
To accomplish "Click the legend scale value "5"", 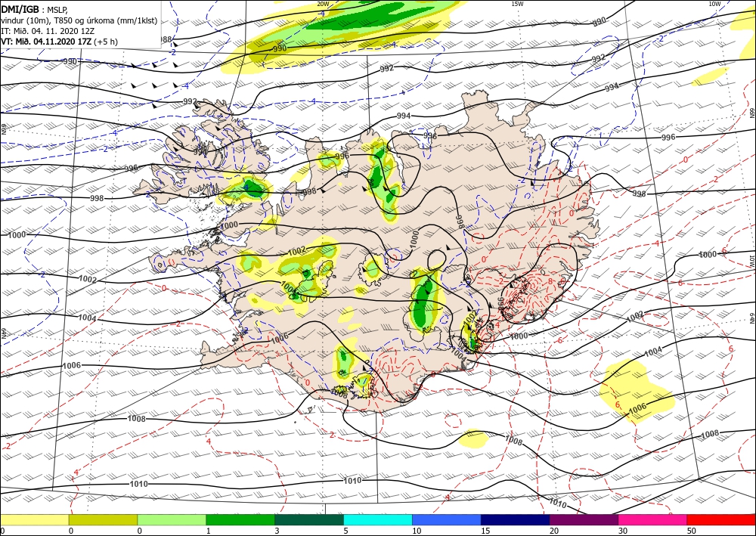I will (345, 531).
